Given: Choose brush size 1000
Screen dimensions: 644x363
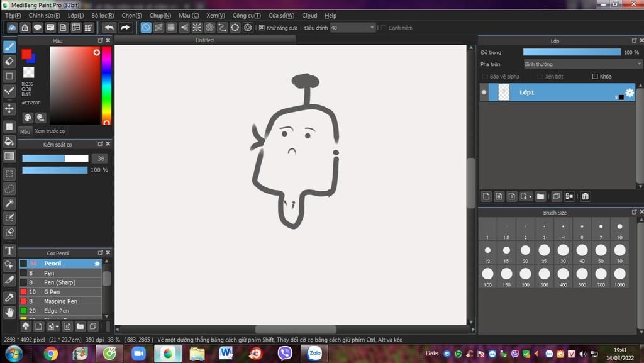Looking at the screenshot, I should pos(619,276).
